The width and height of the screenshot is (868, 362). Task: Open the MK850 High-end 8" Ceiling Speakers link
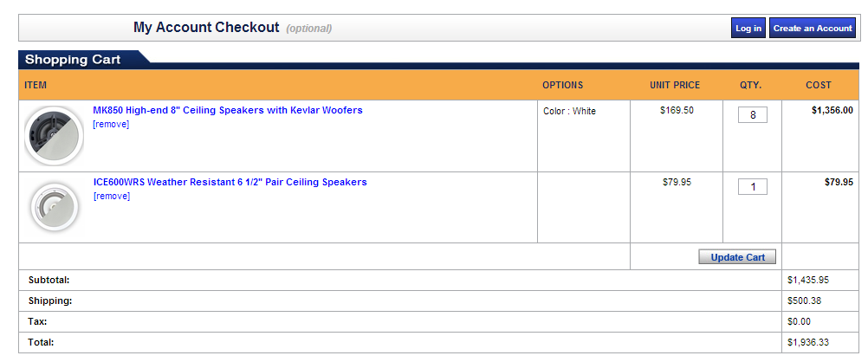pyautogui.click(x=228, y=110)
